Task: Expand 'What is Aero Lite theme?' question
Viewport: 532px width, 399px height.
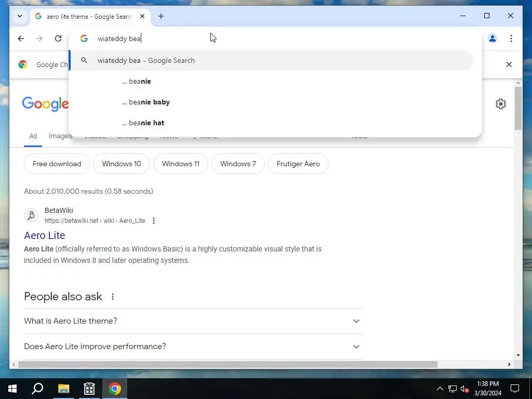Action: [x=193, y=321]
